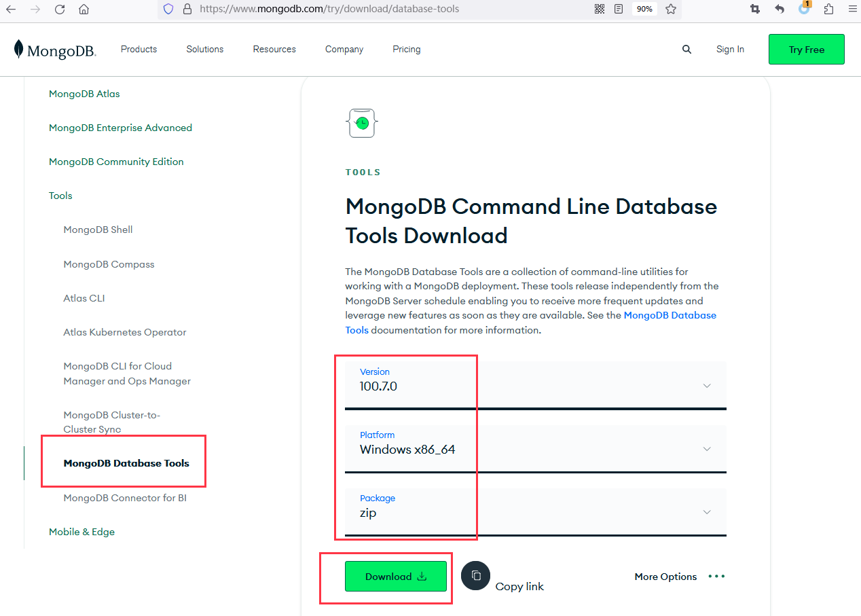Screen dimensions: 861x616
Task: Click the copy link clipboard icon
Action: (x=476, y=576)
